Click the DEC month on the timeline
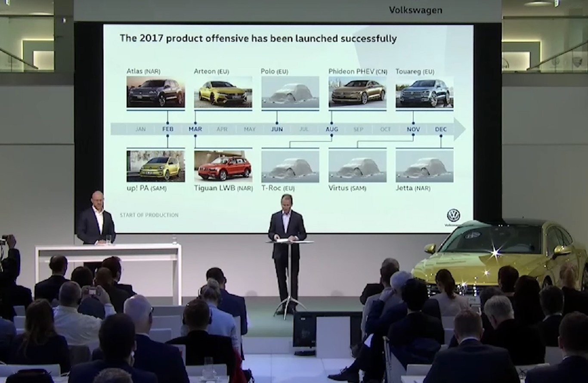This screenshot has height=383, width=588. coord(441,129)
